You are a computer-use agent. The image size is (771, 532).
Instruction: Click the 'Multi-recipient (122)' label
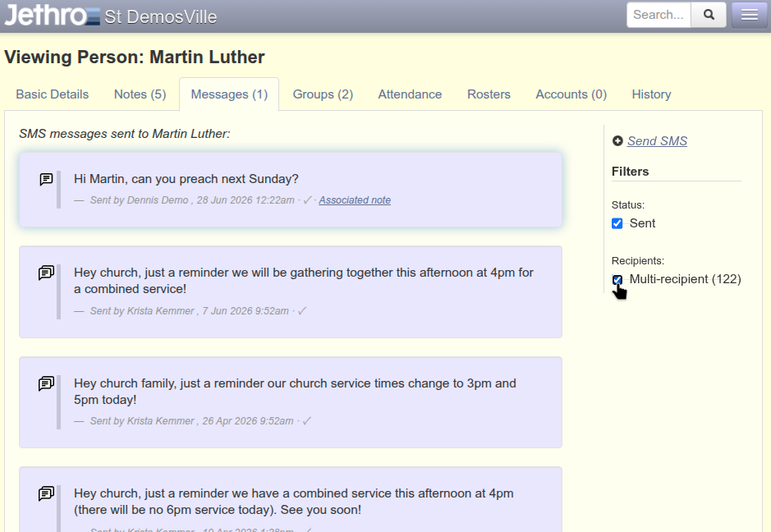pos(686,279)
